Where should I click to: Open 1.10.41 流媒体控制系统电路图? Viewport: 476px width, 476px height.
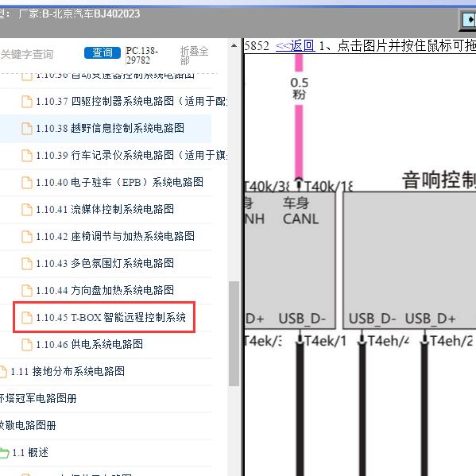[105, 209]
